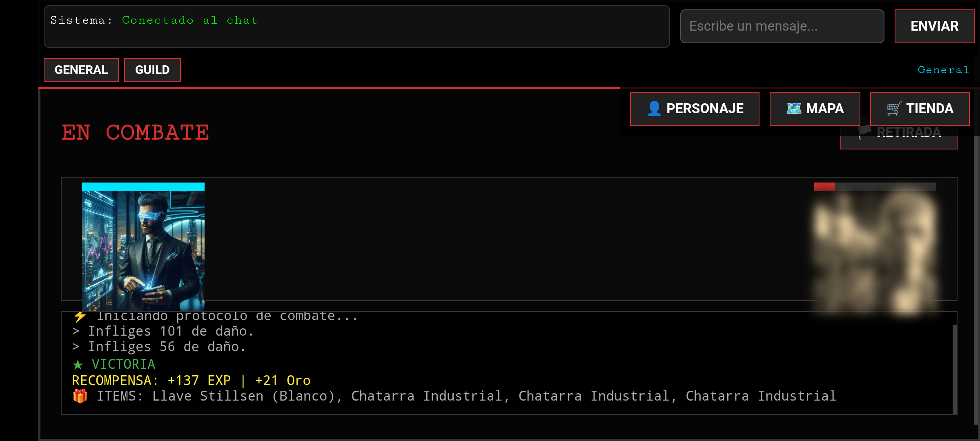Image resolution: width=980 pixels, height=441 pixels.
Task: Click the cyan General channel label
Action: pyautogui.click(x=943, y=70)
